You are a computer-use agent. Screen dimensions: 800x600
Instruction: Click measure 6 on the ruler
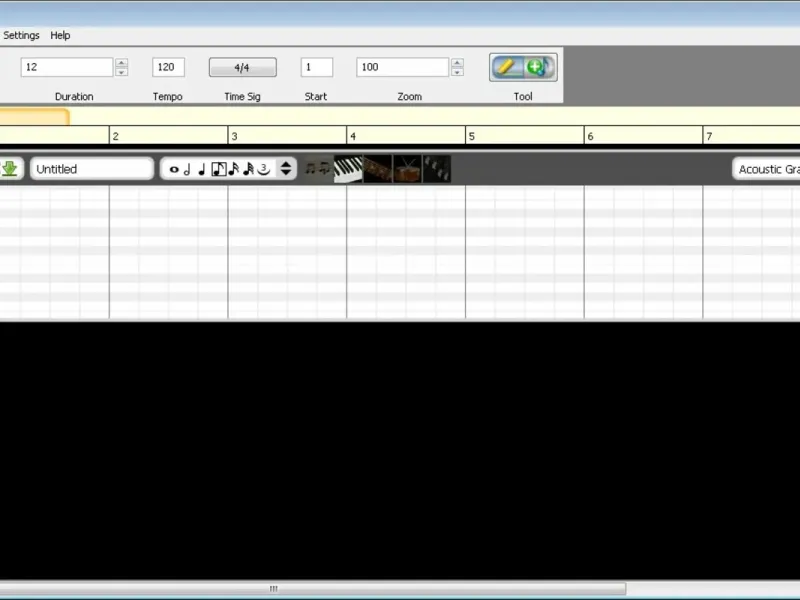point(591,136)
